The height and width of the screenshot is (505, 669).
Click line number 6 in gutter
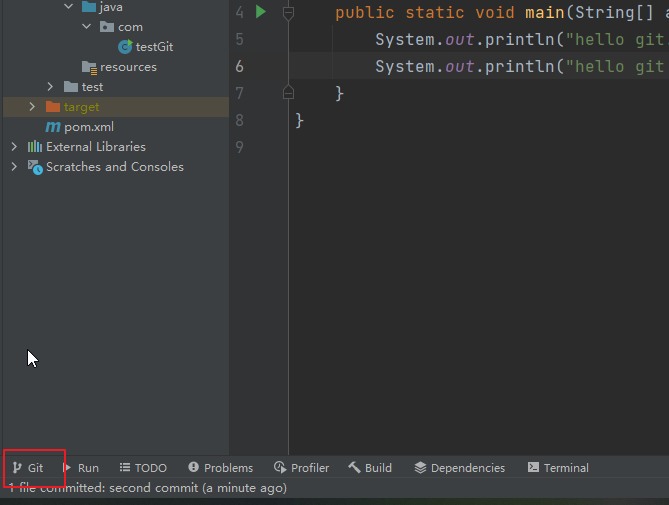pyautogui.click(x=239, y=67)
